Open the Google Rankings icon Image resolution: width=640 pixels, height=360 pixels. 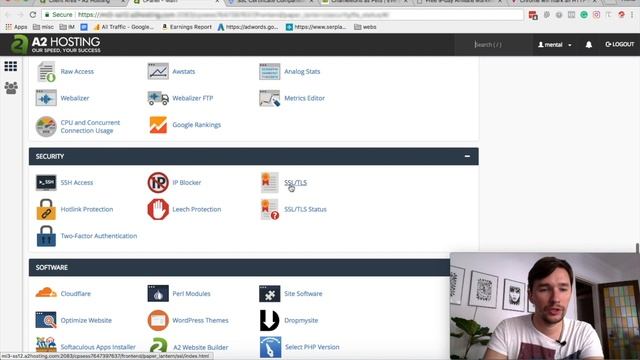tap(158, 125)
